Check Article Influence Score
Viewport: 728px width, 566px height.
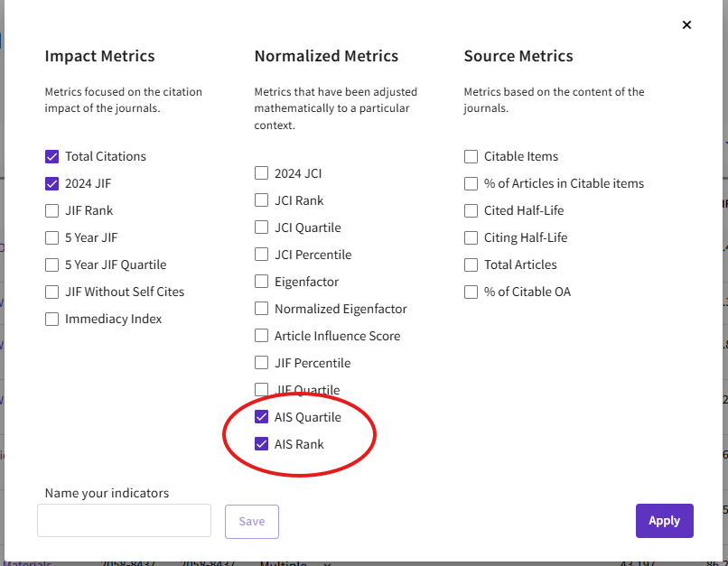pos(262,336)
